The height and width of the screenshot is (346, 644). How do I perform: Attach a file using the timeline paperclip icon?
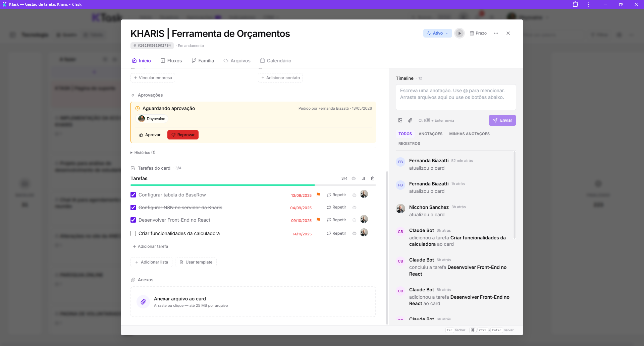(410, 120)
